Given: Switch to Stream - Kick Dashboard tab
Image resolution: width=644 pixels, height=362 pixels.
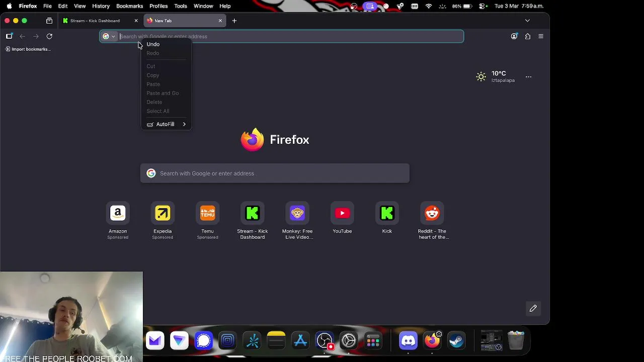Looking at the screenshot, I should (96, 21).
